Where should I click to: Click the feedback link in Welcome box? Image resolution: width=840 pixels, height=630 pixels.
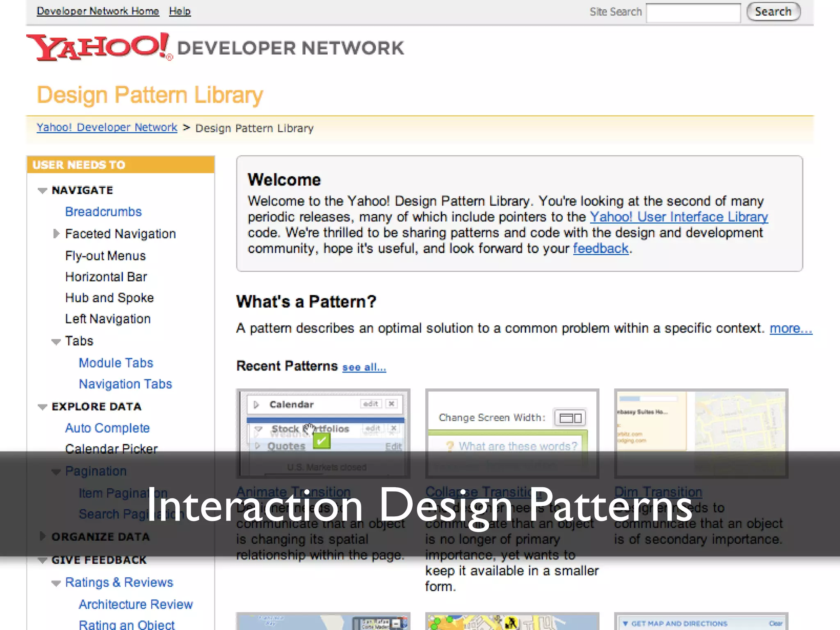(x=600, y=249)
